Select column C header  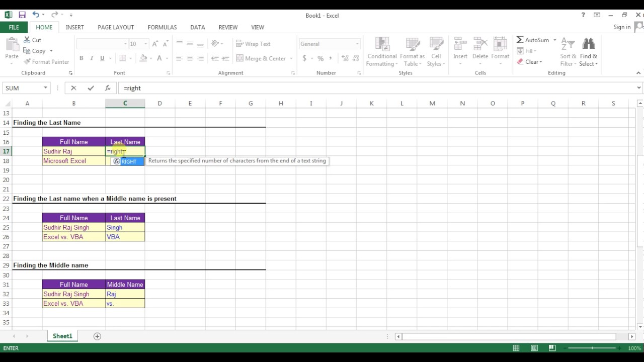(125, 103)
